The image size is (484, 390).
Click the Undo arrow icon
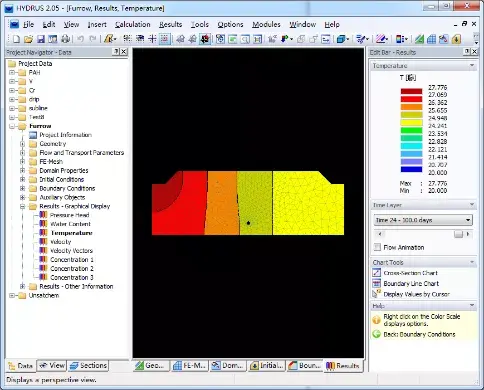(80, 39)
